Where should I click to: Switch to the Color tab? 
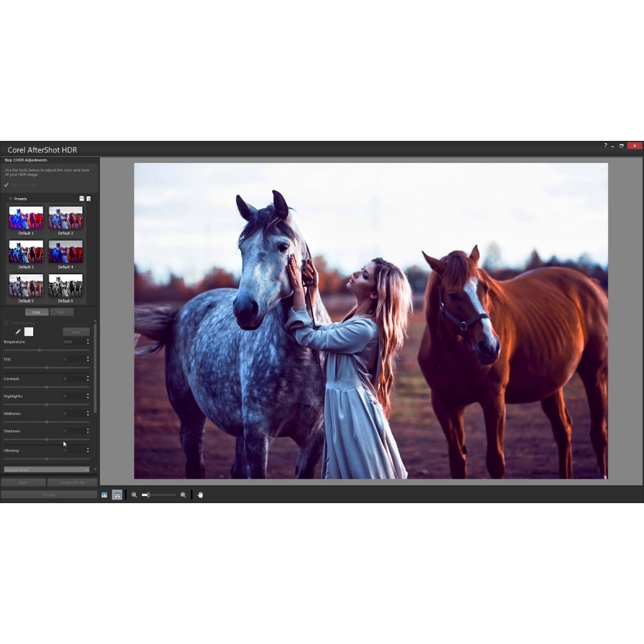[36, 312]
